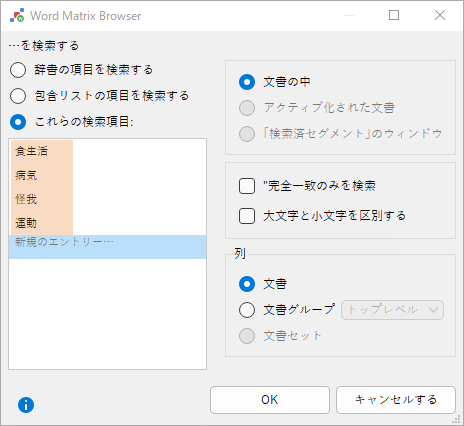Close the Word Matrix Browser dialog

440,15
